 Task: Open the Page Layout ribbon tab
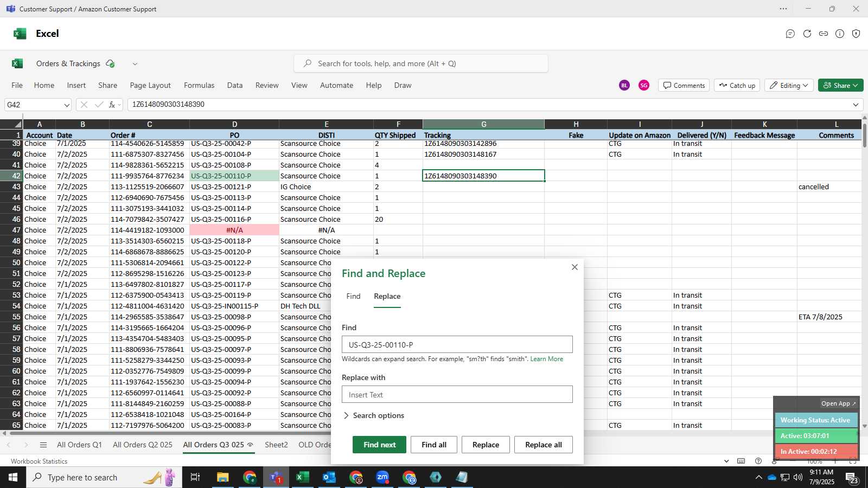[150, 85]
